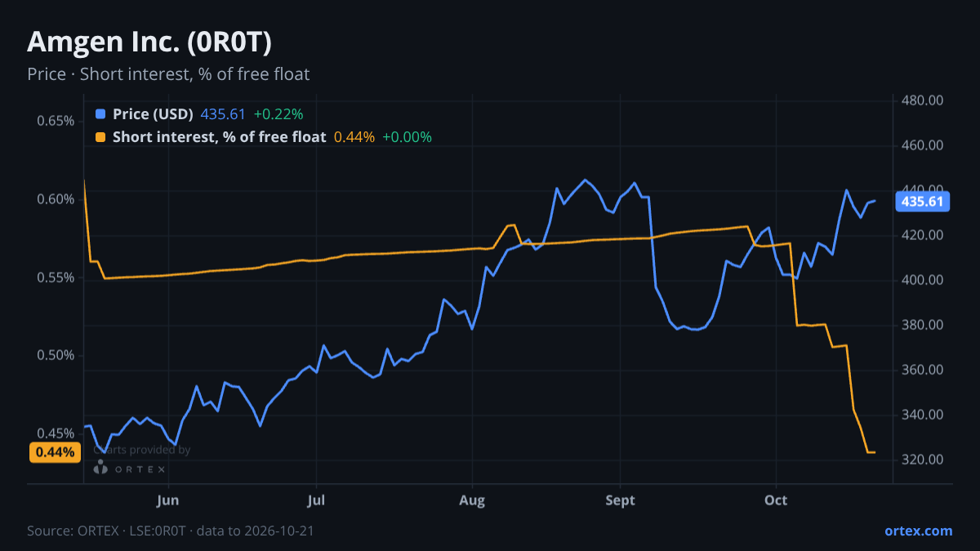This screenshot has height=551, width=980.
Task: Click the +0.22% price change value
Action: coord(278,114)
